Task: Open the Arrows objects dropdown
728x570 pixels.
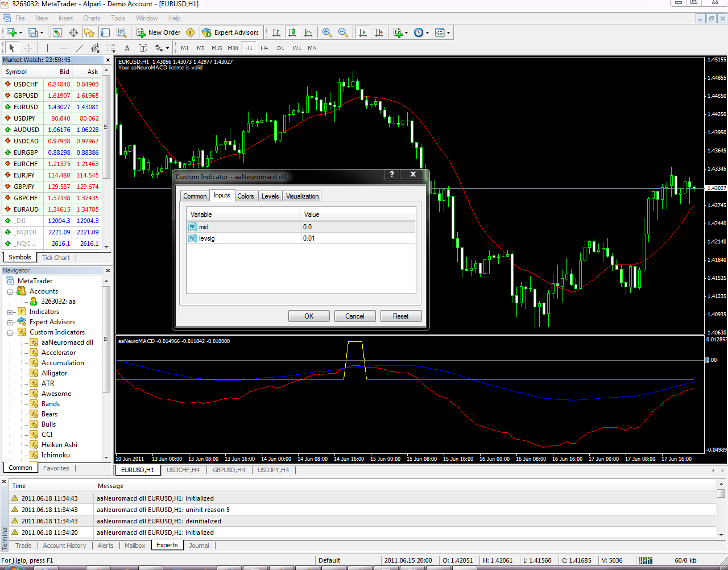Action: point(162,48)
